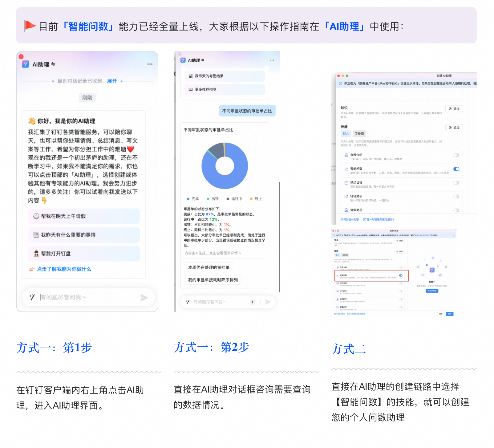Expand 更多推荐指令 list
The height and width of the screenshot is (448, 494).
225,89
